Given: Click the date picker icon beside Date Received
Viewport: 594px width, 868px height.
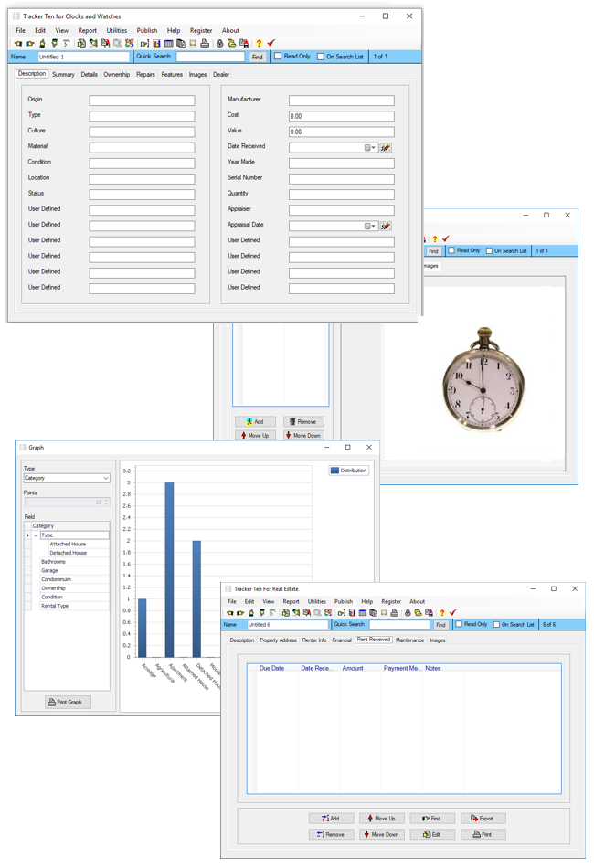Looking at the screenshot, I should pos(386,147).
